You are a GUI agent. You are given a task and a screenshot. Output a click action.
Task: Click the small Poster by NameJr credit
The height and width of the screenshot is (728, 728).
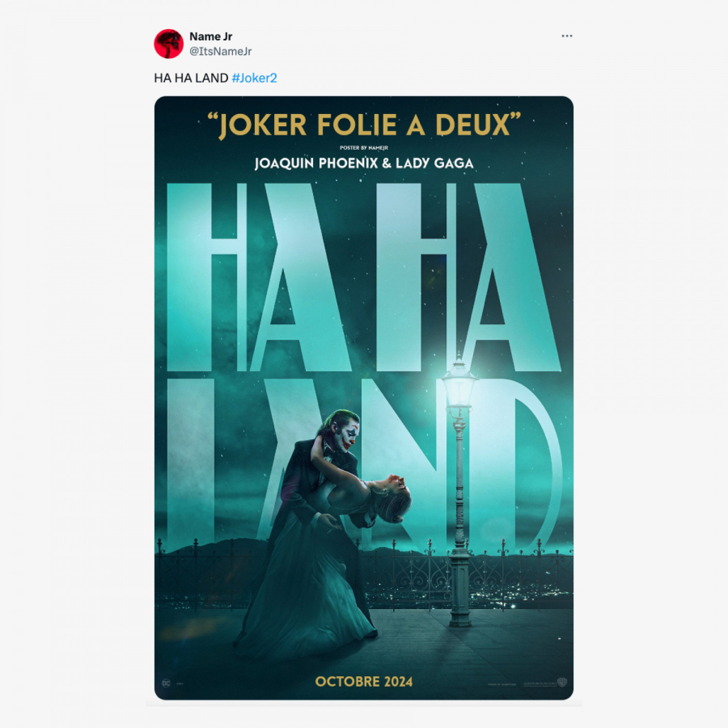(x=364, y=148)
